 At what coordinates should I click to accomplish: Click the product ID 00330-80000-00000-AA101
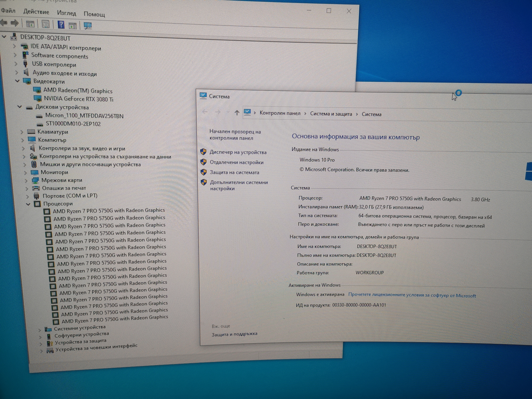359,305
